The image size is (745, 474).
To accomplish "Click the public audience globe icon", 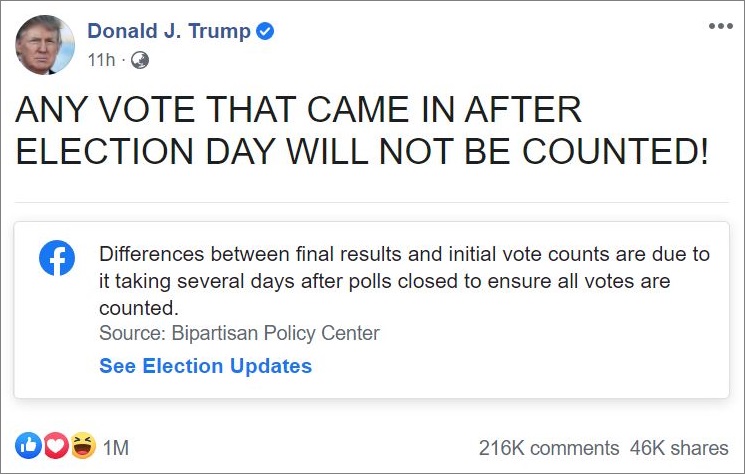I will tap(140, 61).
